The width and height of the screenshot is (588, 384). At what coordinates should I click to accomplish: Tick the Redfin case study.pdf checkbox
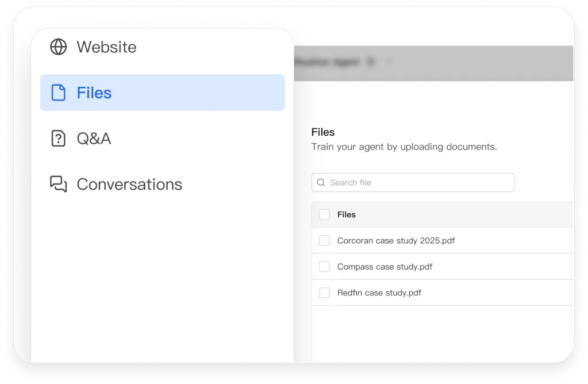point(325,293)
